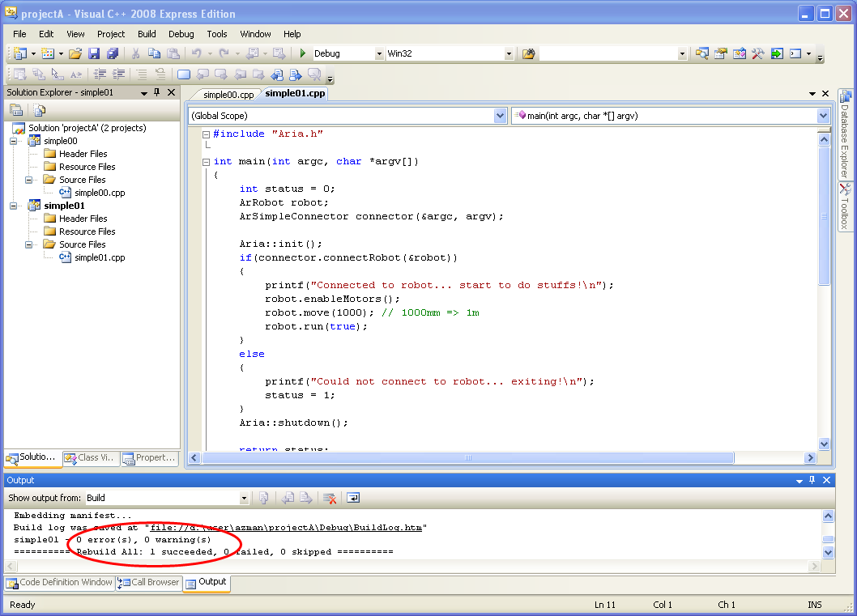Open the Debug configuration dropdown

(x=378, y=54)
